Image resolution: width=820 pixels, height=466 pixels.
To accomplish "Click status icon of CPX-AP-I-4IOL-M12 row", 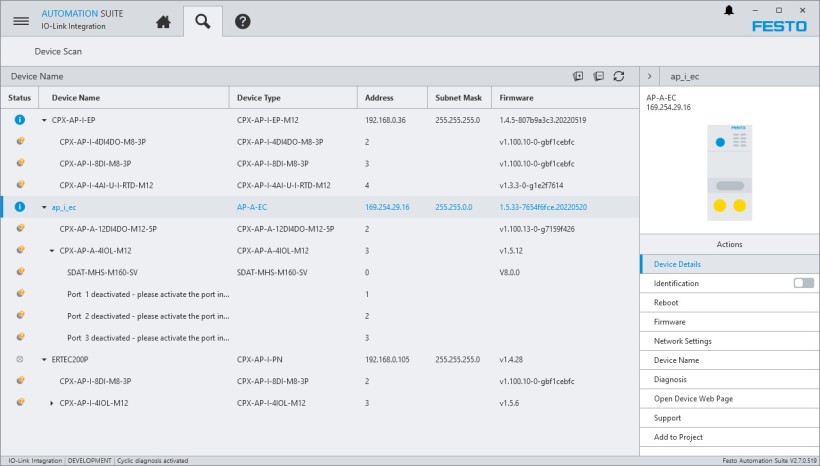I will (x=20, y=403).
